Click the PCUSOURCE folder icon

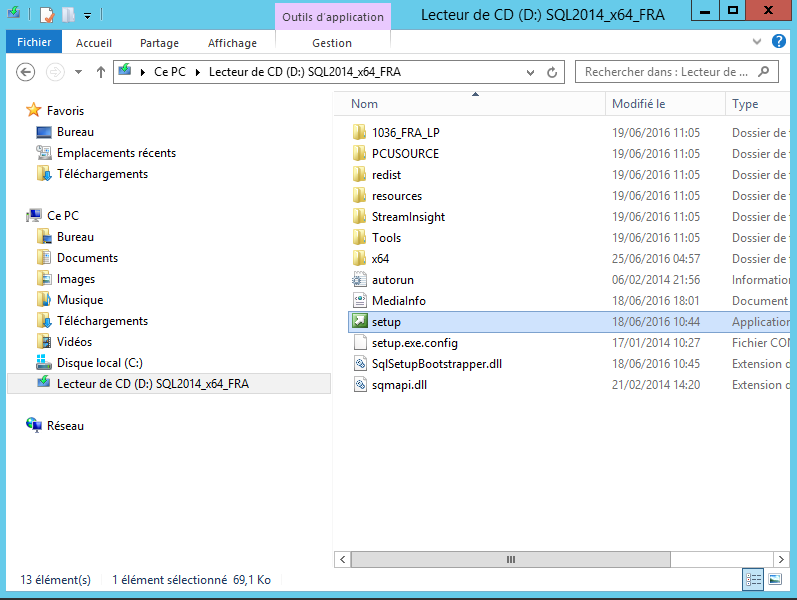pyautogui.click(x=359, y=154)
